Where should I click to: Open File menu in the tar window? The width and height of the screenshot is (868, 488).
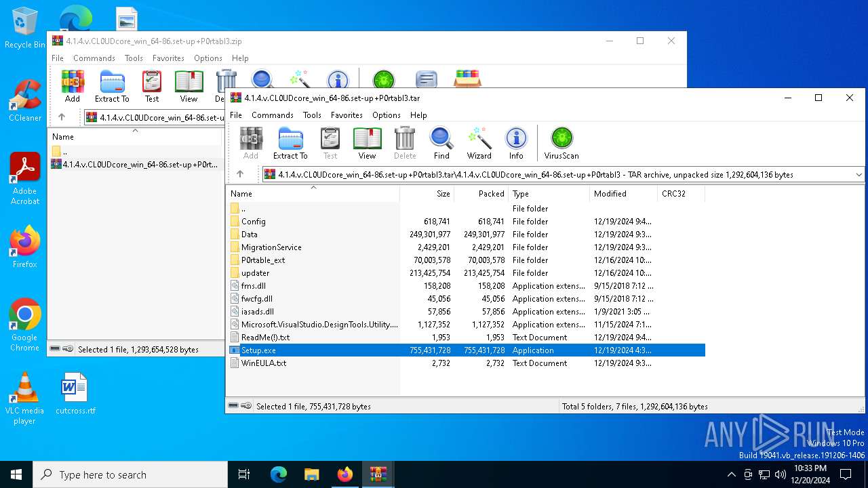236,115
